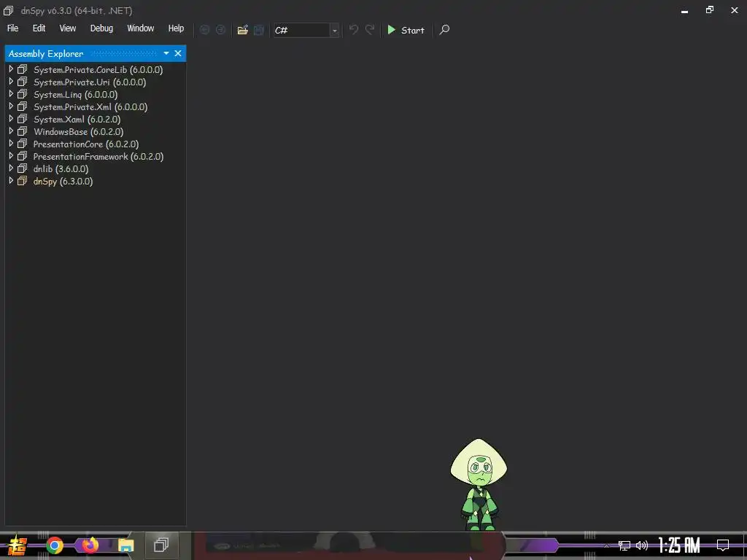Expand the System.Private.CoreLib node

pyautogui.click(x=11, y=69)
